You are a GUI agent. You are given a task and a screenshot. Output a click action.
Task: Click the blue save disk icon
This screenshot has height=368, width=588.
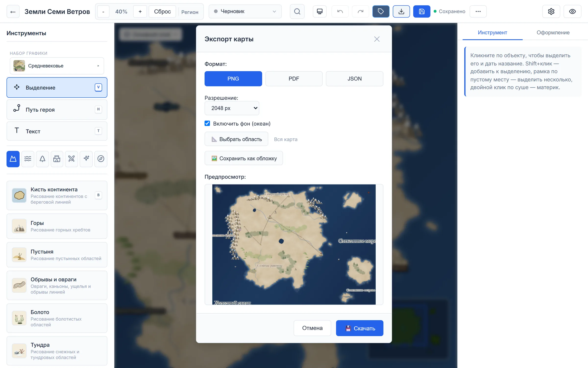422,12
